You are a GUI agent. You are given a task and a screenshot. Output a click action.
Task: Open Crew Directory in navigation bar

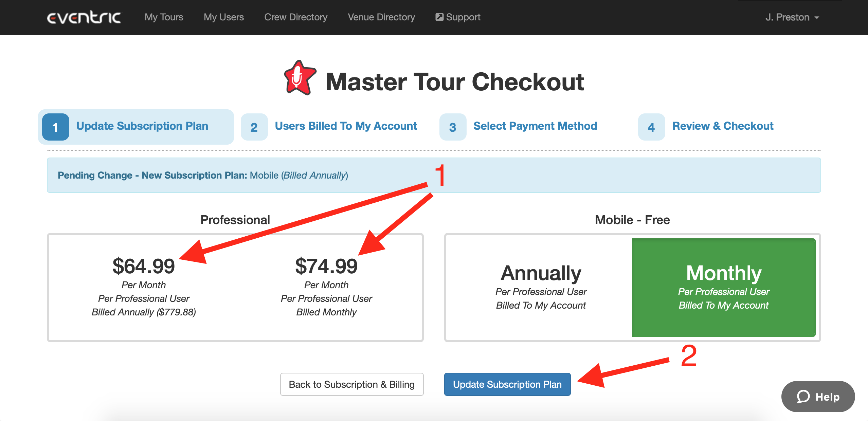pos(296,17)
